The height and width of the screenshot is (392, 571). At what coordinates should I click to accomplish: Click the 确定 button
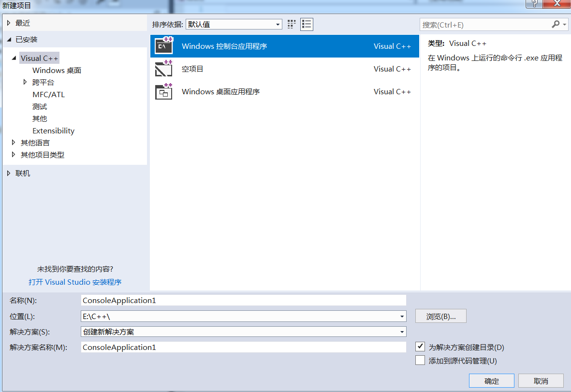click(492, 381)
